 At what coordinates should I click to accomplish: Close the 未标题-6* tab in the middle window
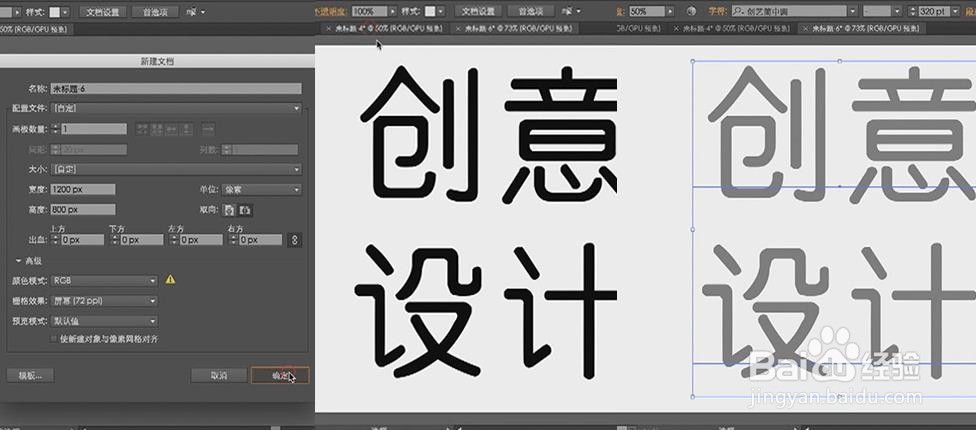[x=458, y=28]
